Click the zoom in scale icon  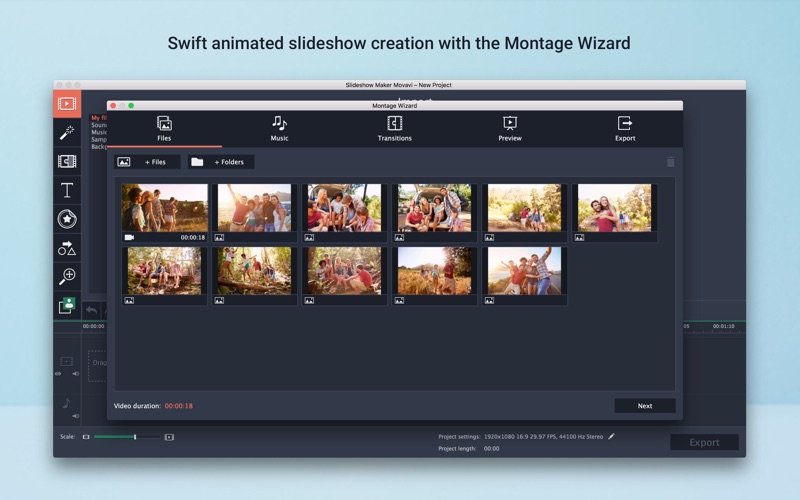click(x=169, y=437)
